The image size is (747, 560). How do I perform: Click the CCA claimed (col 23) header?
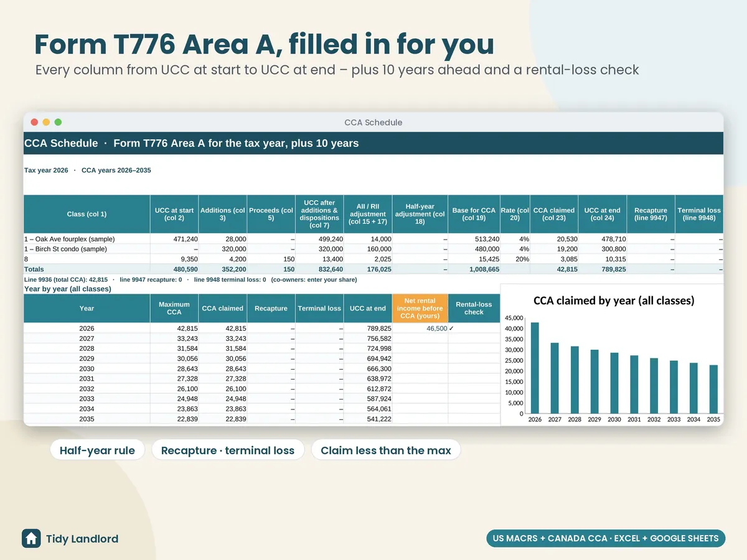coord(554,214)
